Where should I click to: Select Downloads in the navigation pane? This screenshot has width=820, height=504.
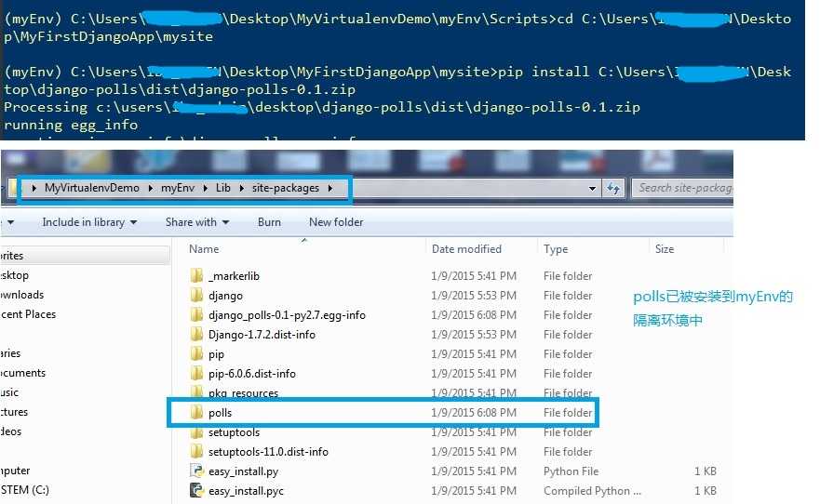point(22,295)
